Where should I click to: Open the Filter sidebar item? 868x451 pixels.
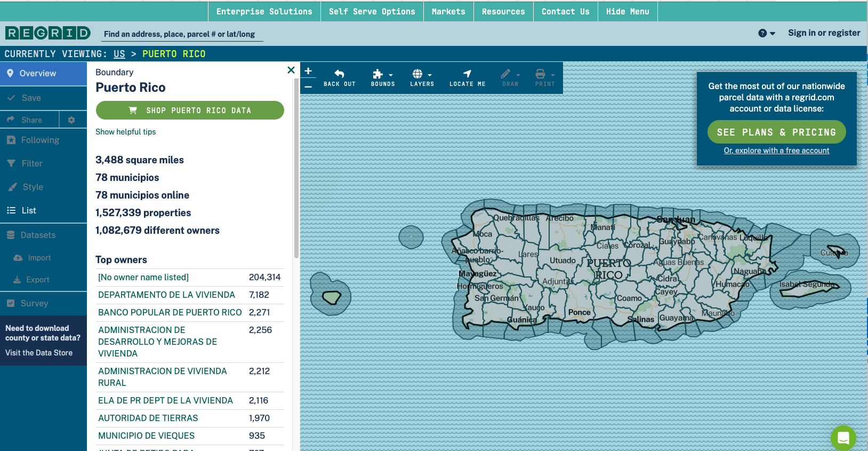pyautogui.click(x=43, y=163)
